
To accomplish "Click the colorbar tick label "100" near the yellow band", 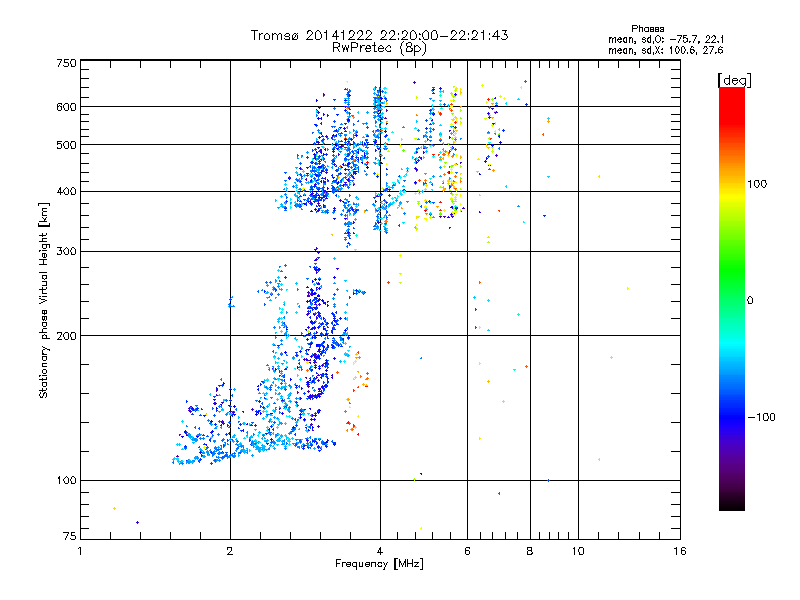I will pyautogui.click(x=757, y=184).
